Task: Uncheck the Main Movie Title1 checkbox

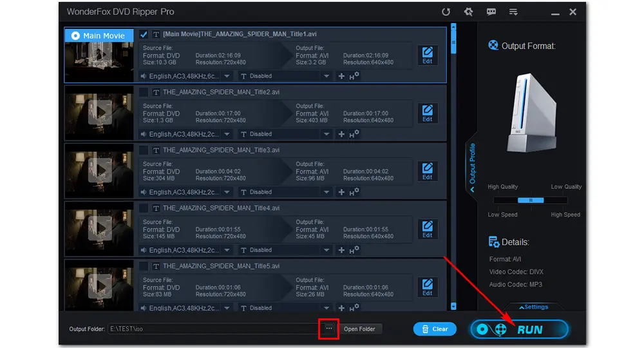Action: 144,34
